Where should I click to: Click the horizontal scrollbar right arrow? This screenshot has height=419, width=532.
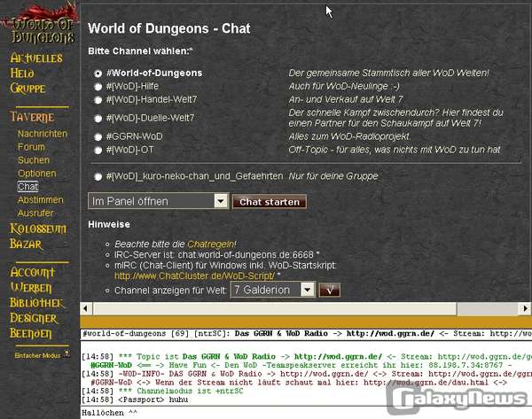[x=525, y=308]
